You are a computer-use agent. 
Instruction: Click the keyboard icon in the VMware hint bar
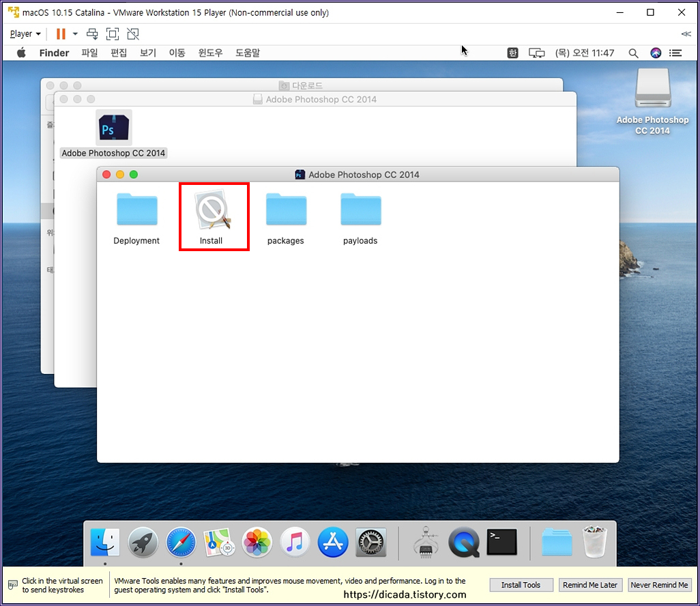tap(13, 585)
